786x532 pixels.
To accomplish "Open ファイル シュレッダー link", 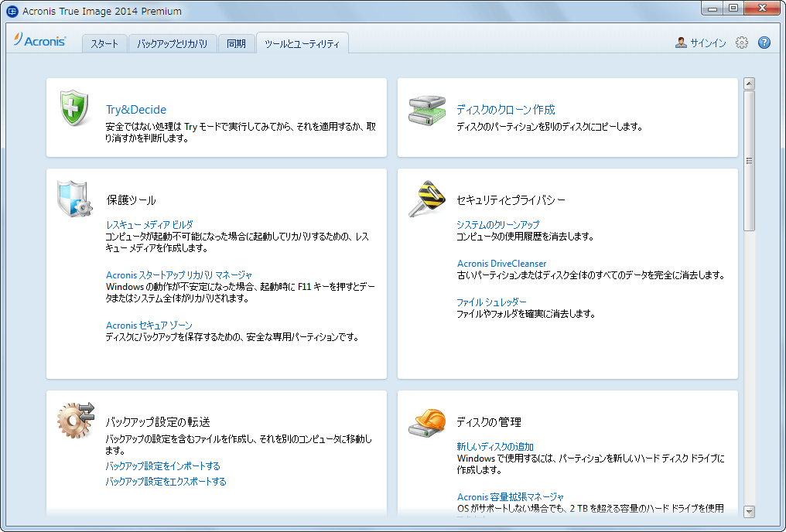I will point(491,302).
